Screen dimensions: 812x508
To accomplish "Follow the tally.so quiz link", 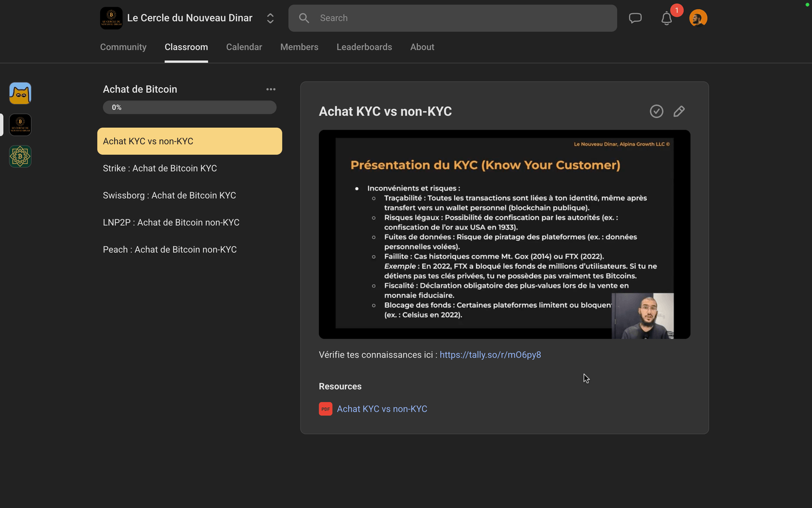I will 490,355.
